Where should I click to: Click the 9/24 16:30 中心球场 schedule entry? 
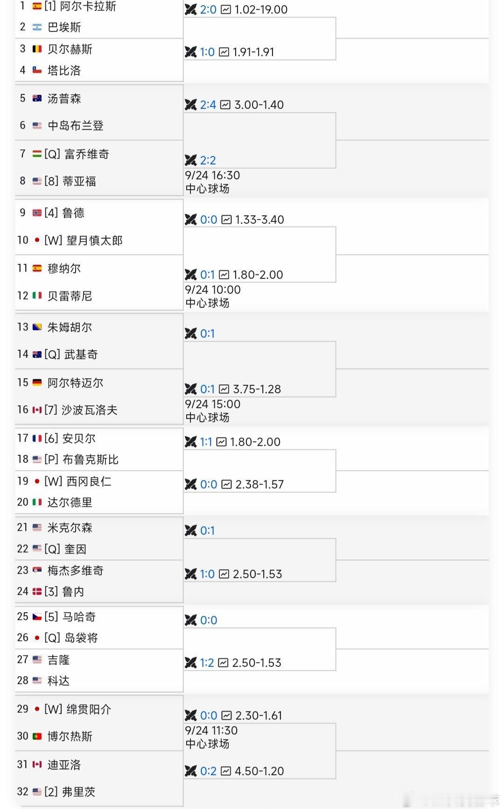212,182
